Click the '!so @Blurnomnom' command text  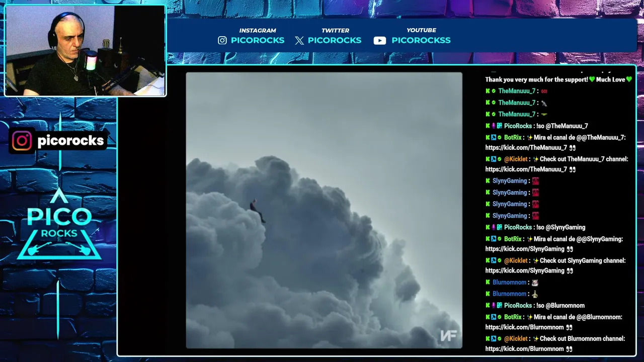(560, 306)
